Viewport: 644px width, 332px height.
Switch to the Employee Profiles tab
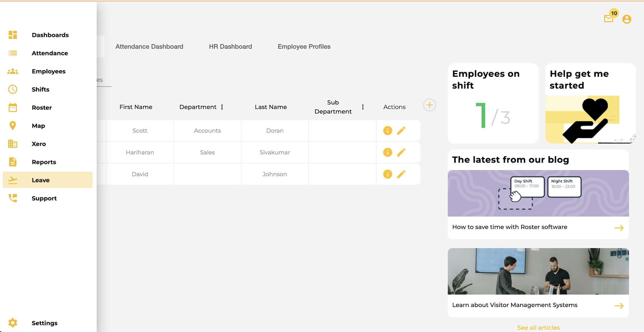(x=304, y=46)
